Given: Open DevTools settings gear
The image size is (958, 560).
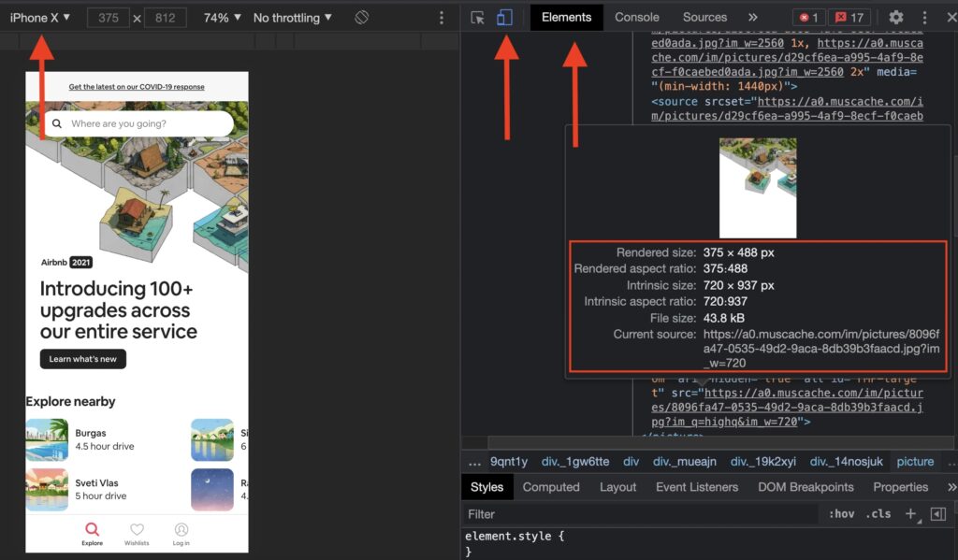Looking at the screenshot, I should (x=895, y=17).
